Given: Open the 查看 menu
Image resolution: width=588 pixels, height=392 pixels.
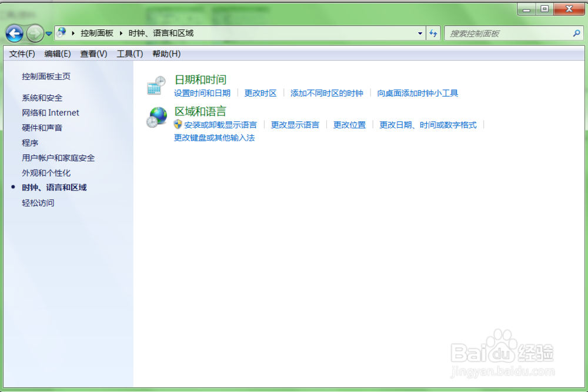Looking at the screenshot, I should [93, 54].
